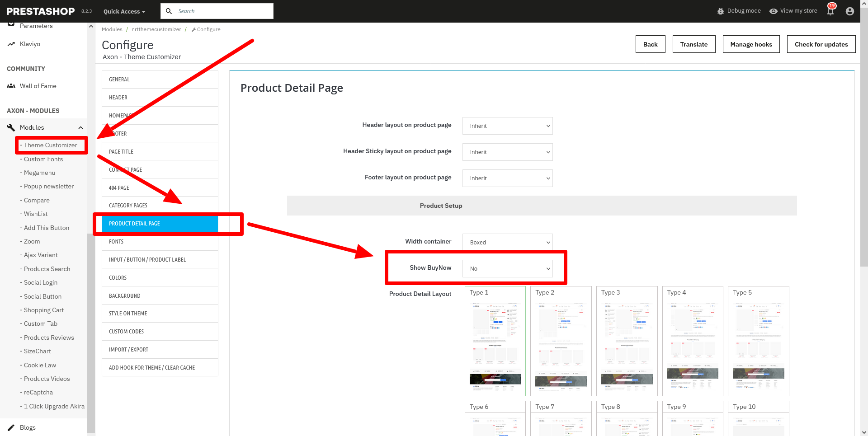Open the Width container dropdown
Viewport: 868px width, 436px height.
(x=507, y=242)
